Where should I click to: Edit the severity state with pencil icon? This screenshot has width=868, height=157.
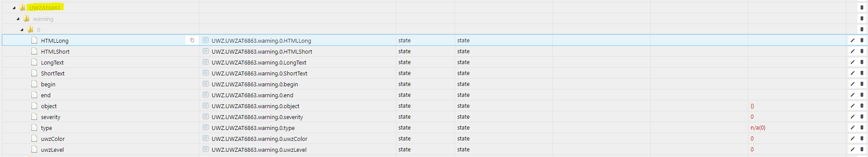pos(852,116)
